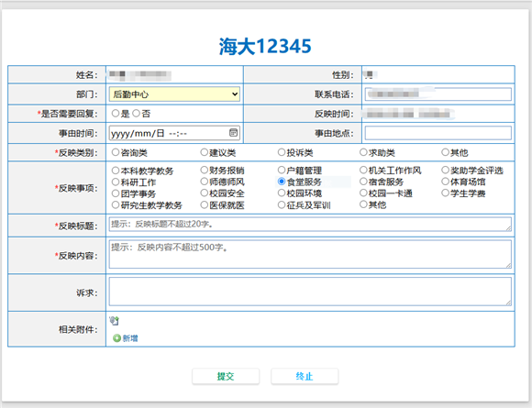Screen dimensions: 532x408
Task: Focus the 联系电话 input field
Action: 438,94
